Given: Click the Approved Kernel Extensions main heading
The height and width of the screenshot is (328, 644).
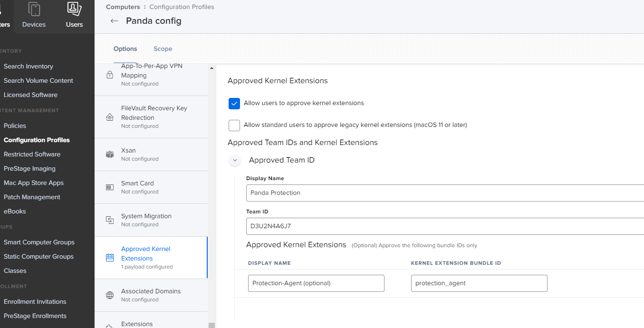Looking at the screenshot, I should click(278, 81).
